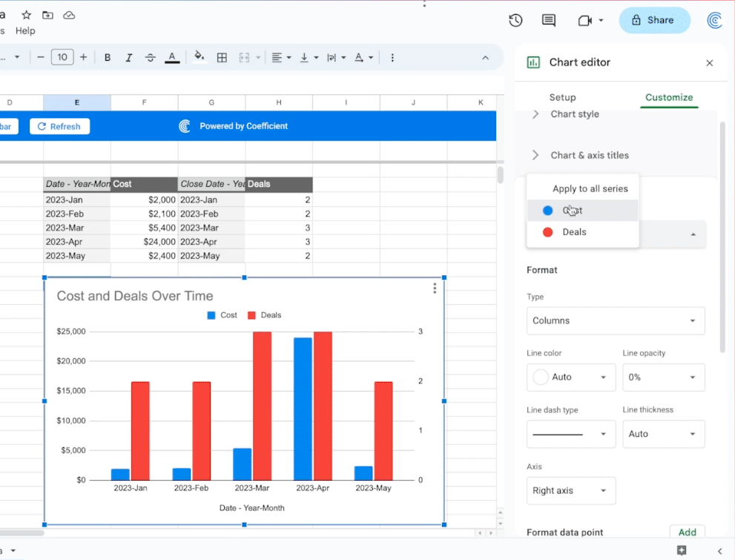The image size is (735, 560).
Task: Click the 2023-Apr blue Cost bar
Action: tap(303, 409)
